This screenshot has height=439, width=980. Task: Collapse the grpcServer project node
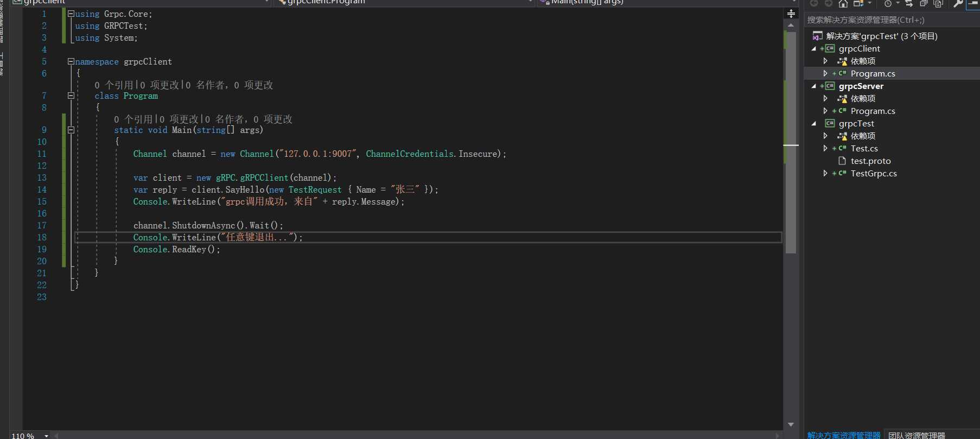tap(813, 86)
